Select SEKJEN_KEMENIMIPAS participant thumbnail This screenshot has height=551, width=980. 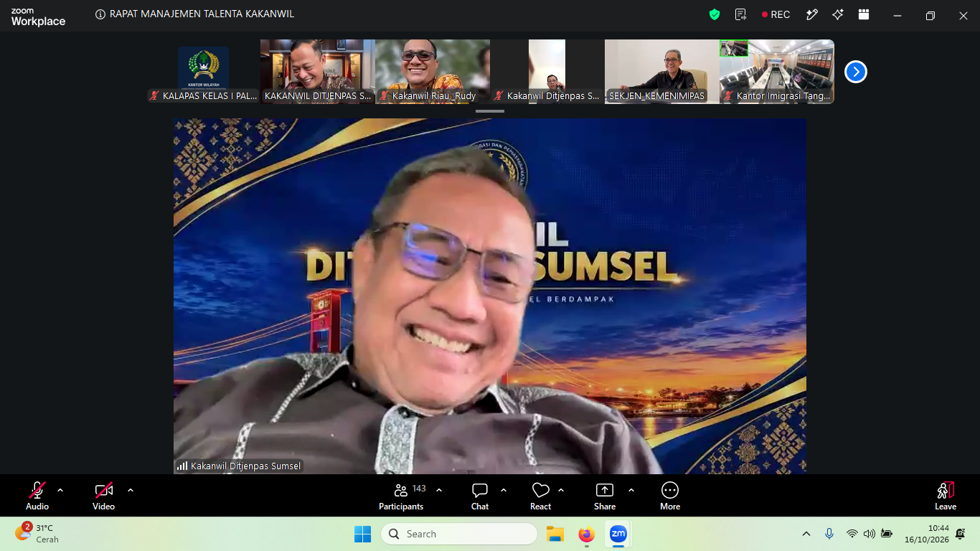coord(662,72)
